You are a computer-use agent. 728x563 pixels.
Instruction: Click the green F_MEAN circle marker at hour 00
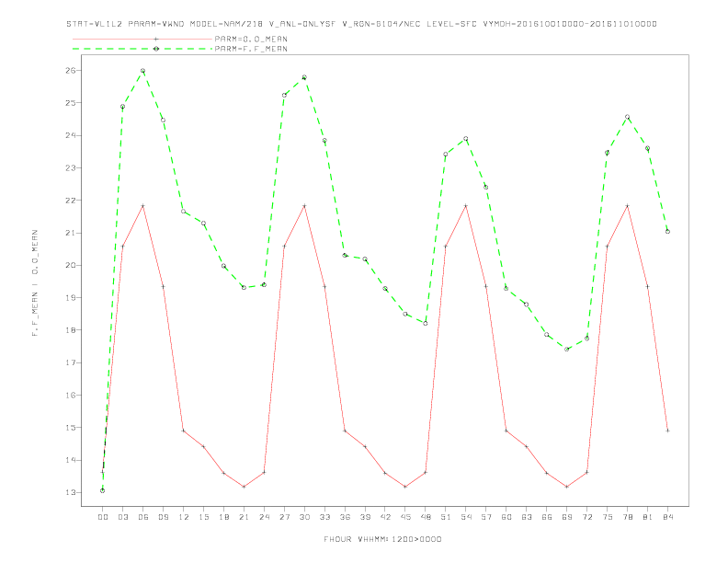103,490
